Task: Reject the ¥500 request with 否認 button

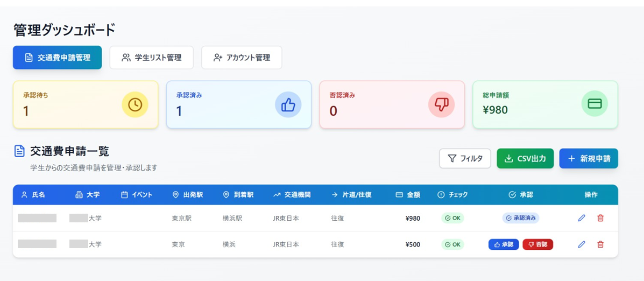Action: tap(537, 244)
